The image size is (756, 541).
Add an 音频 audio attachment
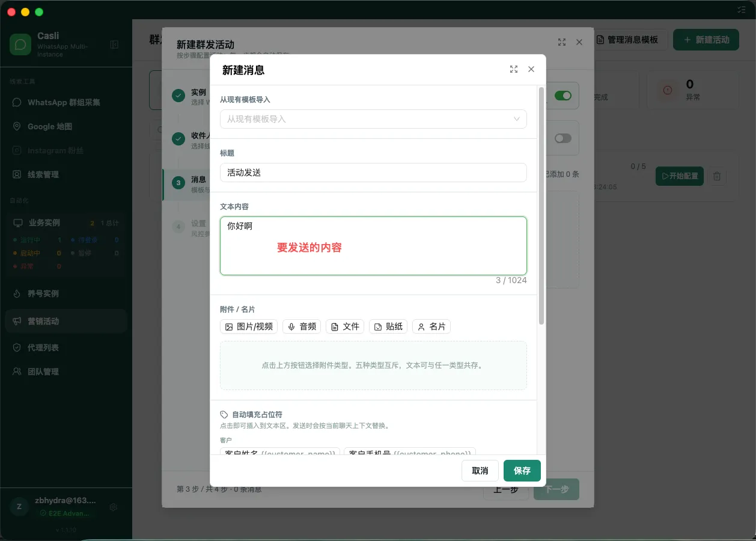(302, 326)
